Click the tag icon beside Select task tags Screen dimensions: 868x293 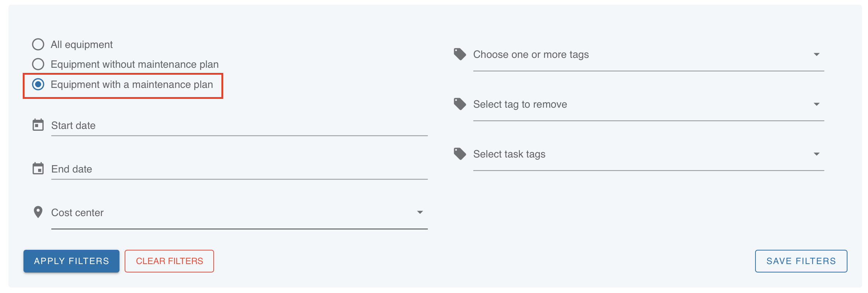tap(460, 154)
